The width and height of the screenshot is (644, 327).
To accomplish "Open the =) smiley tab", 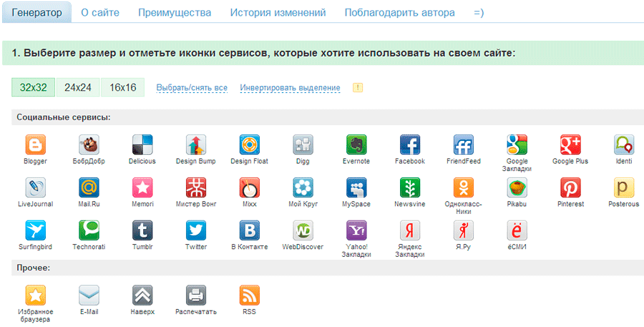I will point(479,13).
